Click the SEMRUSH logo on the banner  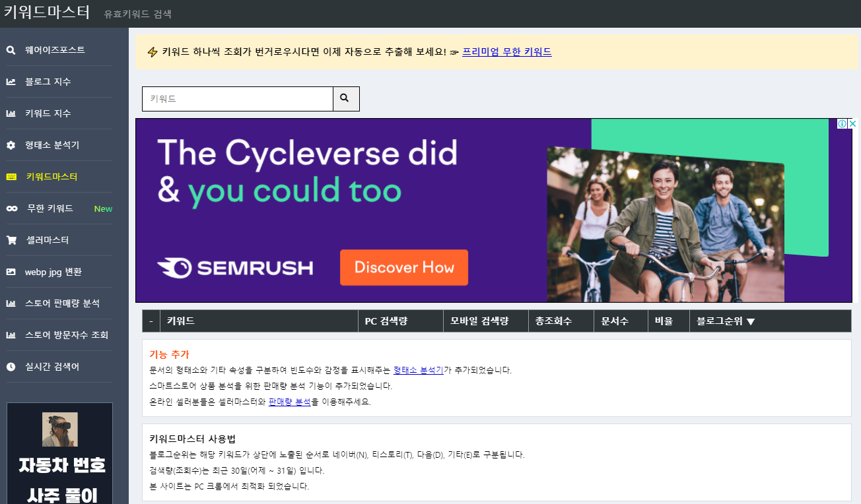[x=235, y=268]
